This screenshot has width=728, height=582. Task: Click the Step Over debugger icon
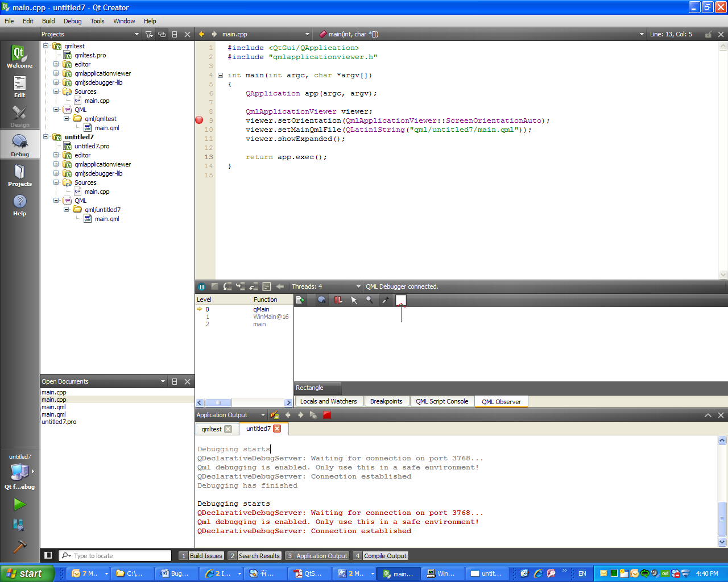(x=227, y=286)
